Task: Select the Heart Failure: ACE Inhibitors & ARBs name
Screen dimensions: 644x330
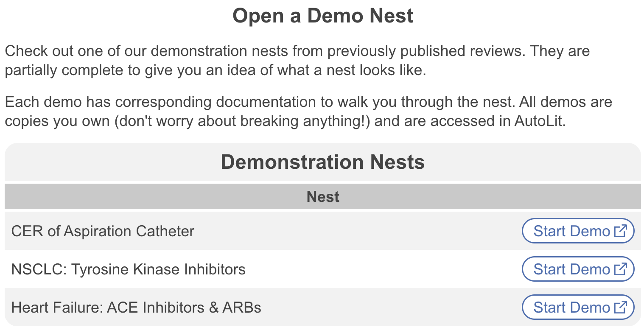Action: [136, 308]
